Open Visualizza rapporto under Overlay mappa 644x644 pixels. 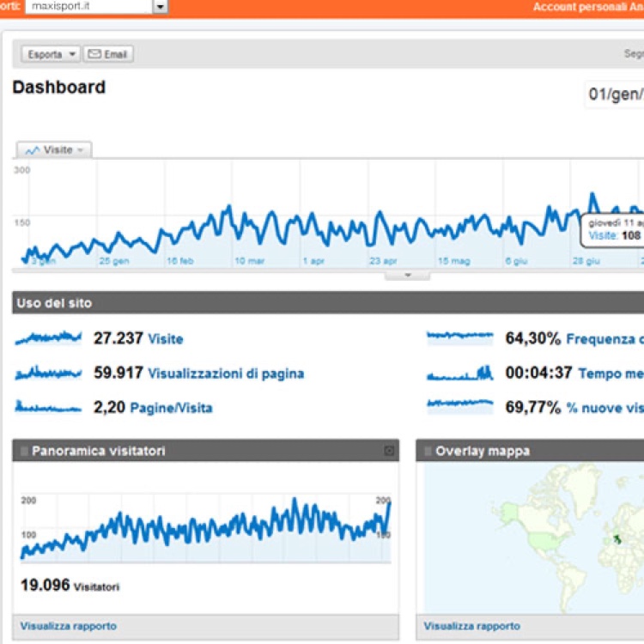471,626
